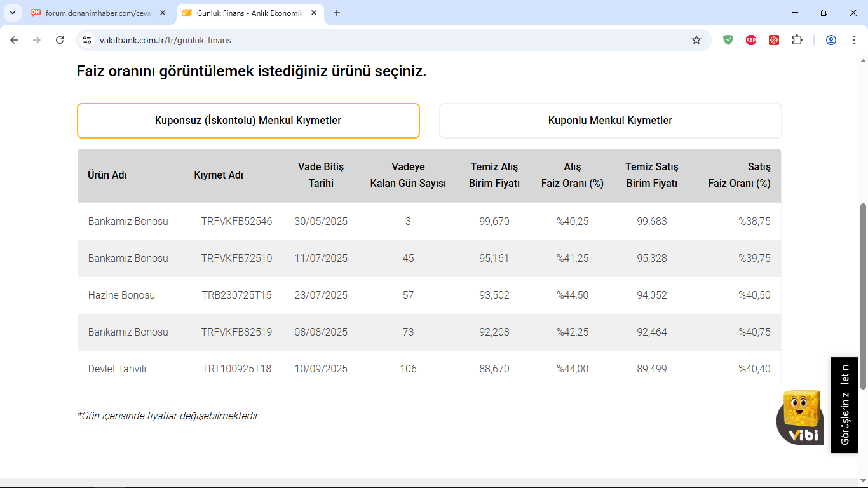The height and width of the screenshot is (488, 868).
Task: Select Kuponsuz (İskontolu) Menkul Kıymetler
Action: 248,121
